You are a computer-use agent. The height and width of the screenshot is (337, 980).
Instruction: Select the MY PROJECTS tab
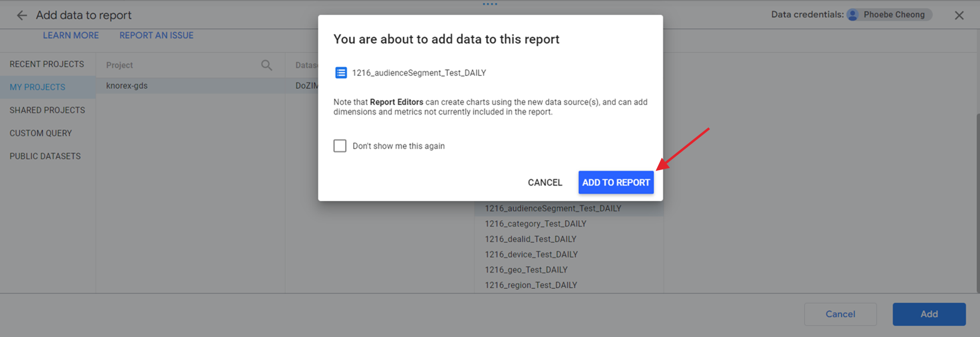[37, 87]
